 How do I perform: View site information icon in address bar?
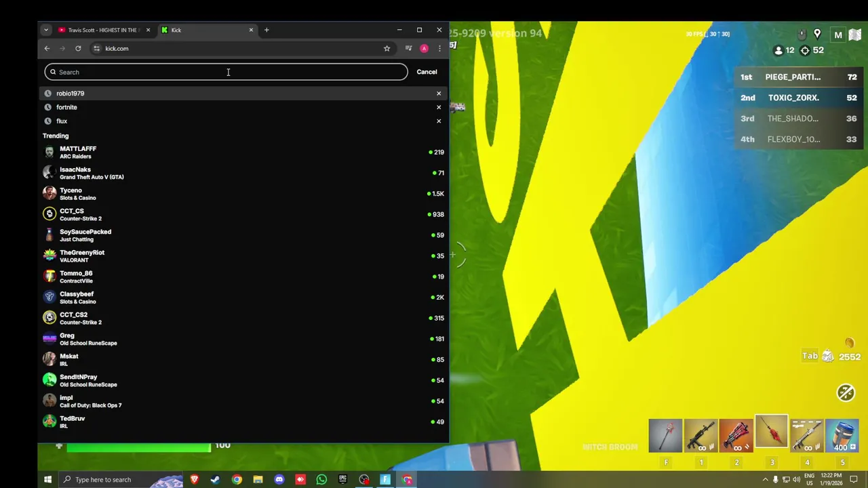tap(96, 48)
